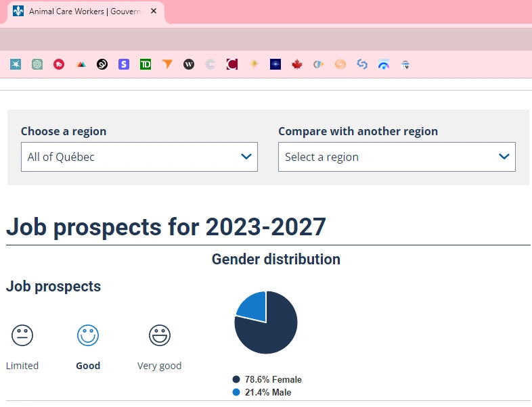Select the Good job prospects smiley
532x407 pixels.
pos(88,335)
